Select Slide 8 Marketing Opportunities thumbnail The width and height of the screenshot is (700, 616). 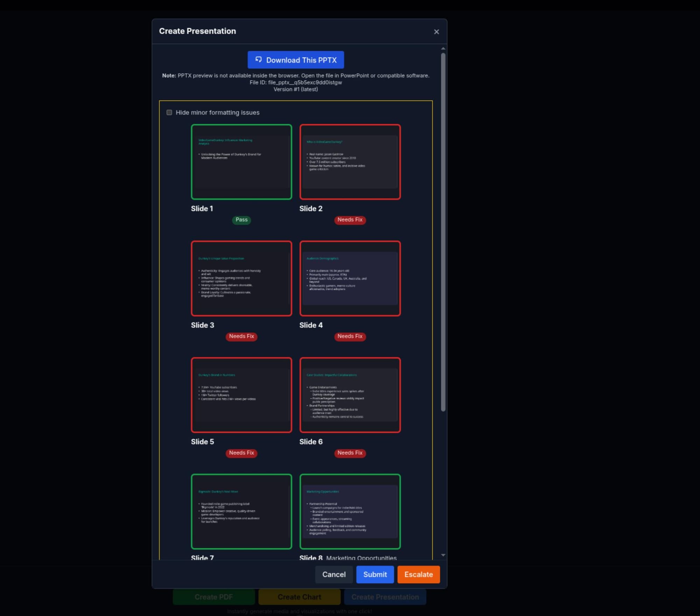coord(350,511)
